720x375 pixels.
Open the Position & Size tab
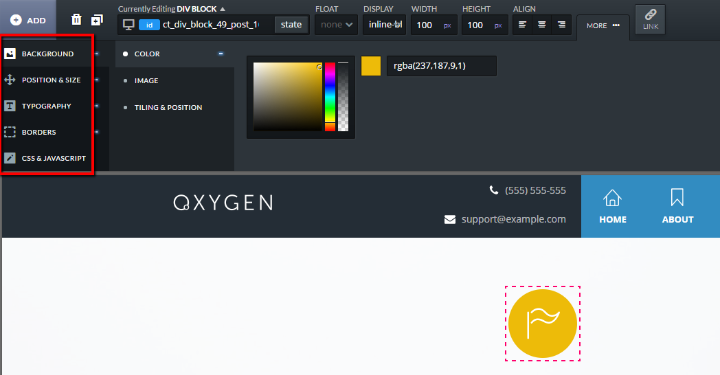point(51,80)
